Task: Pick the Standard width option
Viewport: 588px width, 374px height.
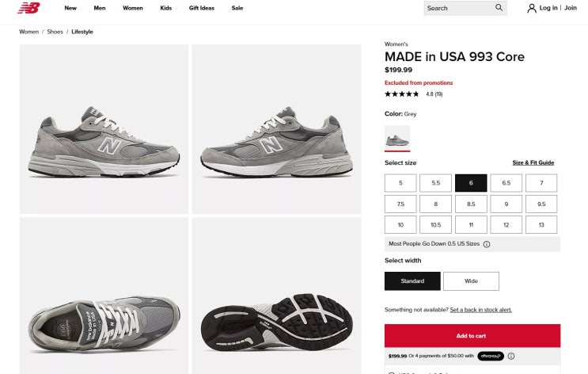Action: pos(412,280)
